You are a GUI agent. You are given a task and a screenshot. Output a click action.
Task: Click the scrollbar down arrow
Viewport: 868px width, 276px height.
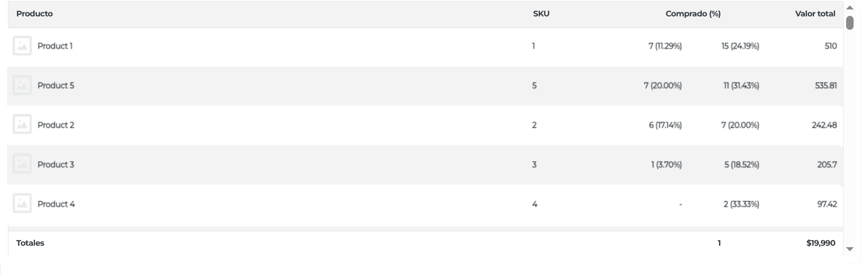[850, 249]
